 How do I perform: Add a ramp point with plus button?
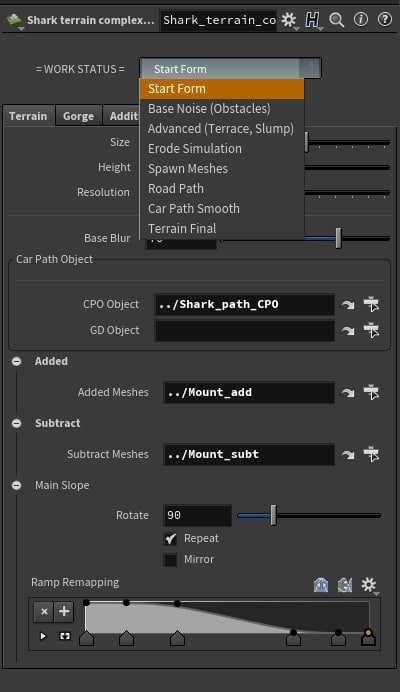[x=64, y=612]
